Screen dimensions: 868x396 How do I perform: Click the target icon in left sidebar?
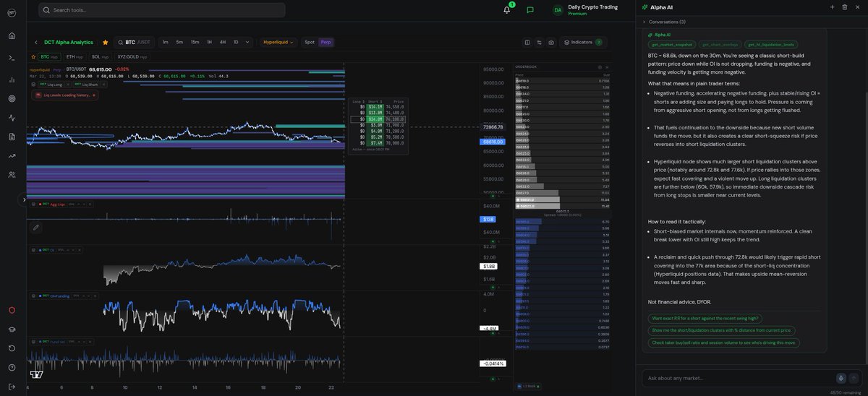12,98
